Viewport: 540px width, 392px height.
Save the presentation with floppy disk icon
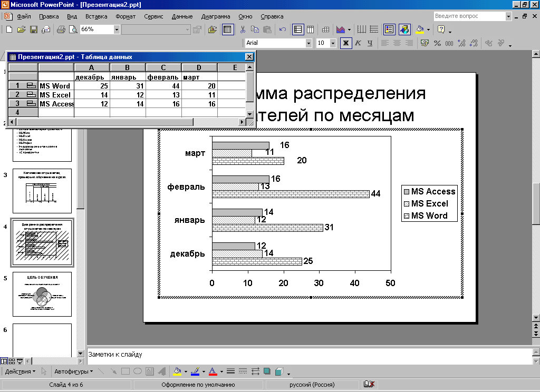(33, 30)
